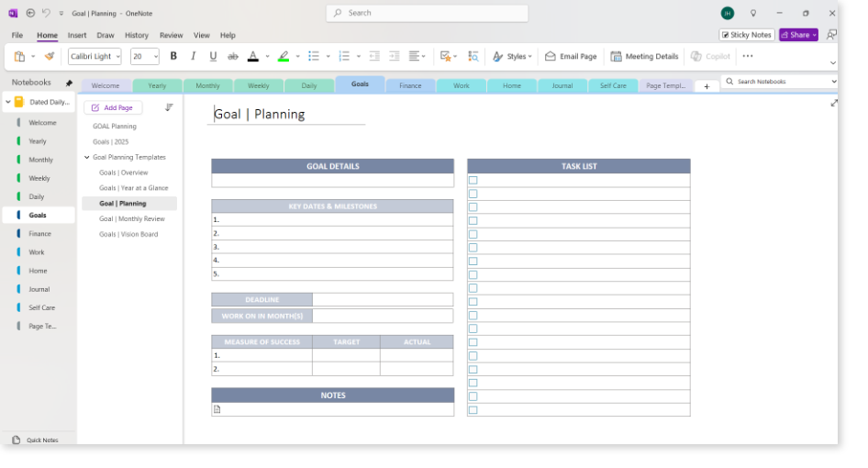Click the Paste clipboard icon
This screenshot has height=468, width=868.
[x=19, y=56]
